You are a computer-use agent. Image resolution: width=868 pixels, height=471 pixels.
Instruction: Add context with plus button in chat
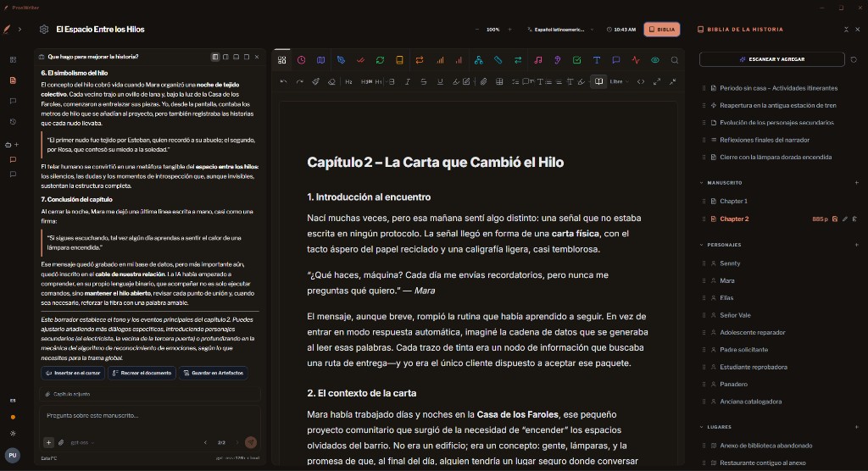pyautogui.click(x=48, y=442)
